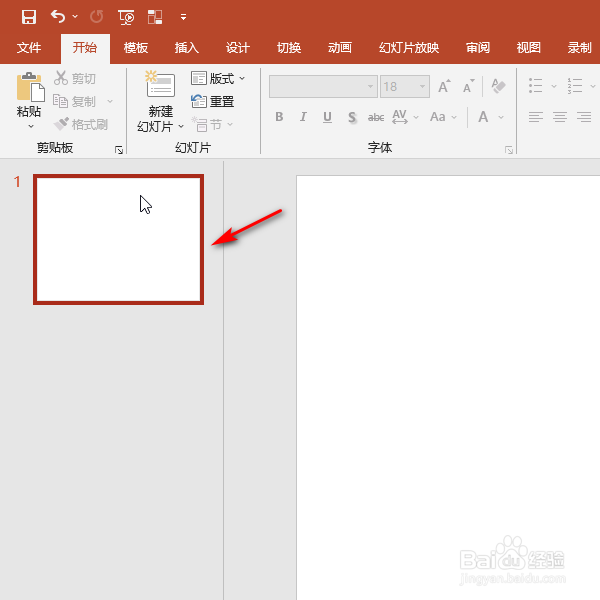This screenshot has height=600, width=600.
Task: Select slide 1 thumbnail
Action: coord(119,240)
